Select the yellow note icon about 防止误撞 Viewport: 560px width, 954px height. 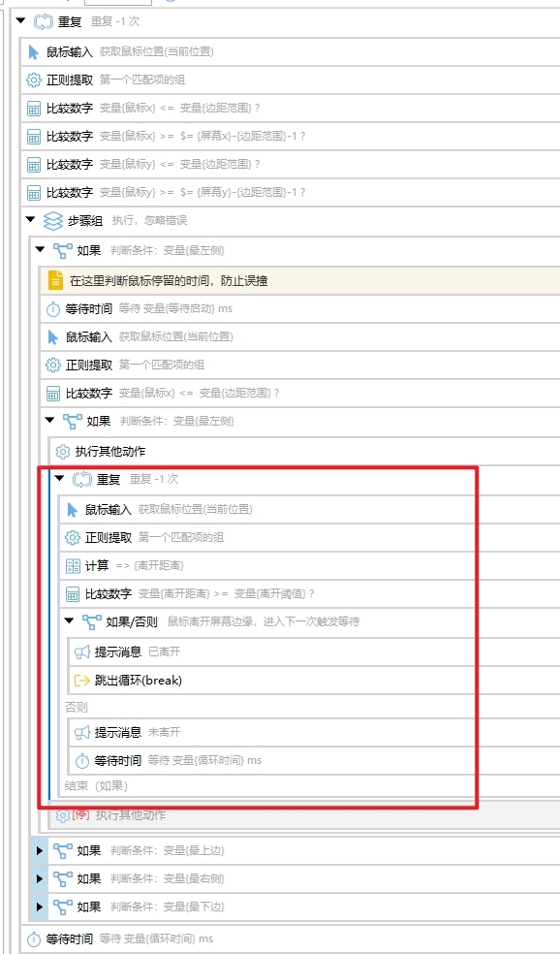pyautogui.click(x=55, y=280)
